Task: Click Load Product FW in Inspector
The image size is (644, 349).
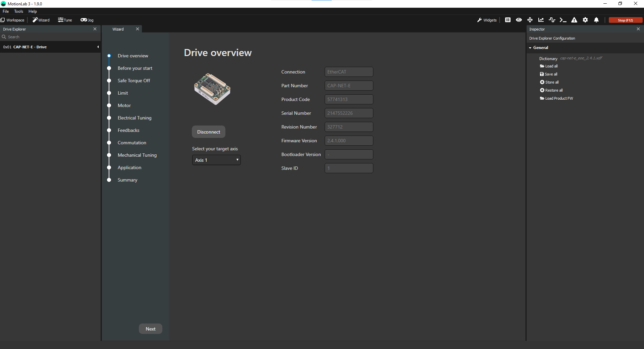Action: coord(558,98)
